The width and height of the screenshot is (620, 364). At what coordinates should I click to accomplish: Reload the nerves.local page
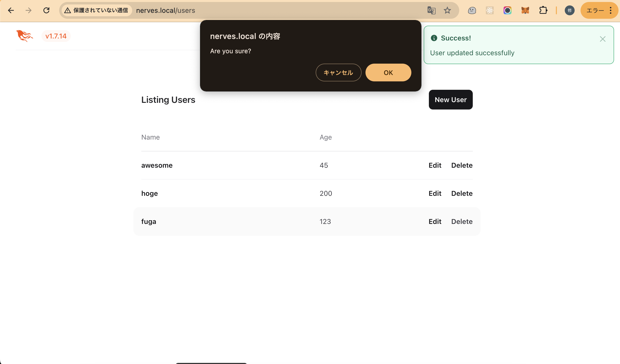(46, 10)
